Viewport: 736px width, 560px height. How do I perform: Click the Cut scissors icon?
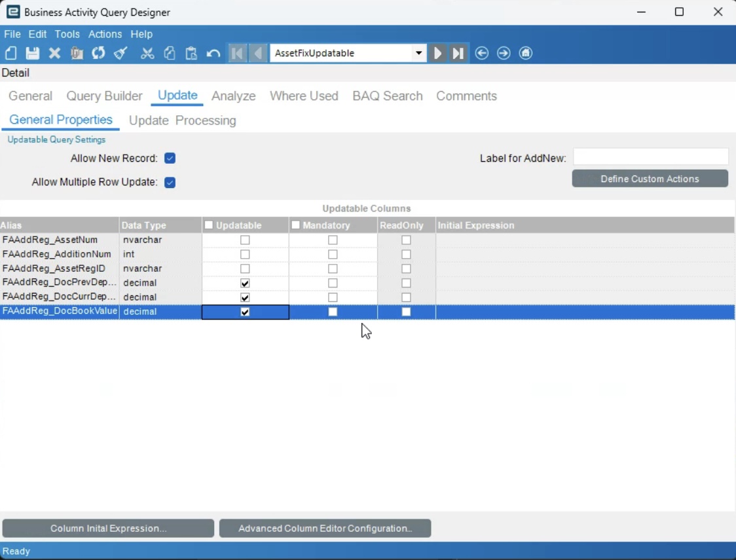coord(147,53)
